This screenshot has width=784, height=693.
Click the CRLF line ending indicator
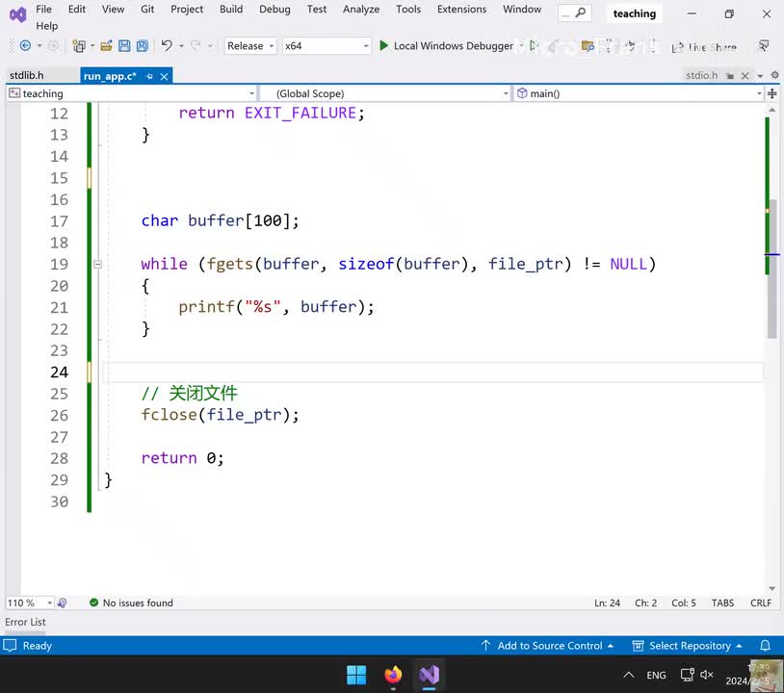pos(761,603)
